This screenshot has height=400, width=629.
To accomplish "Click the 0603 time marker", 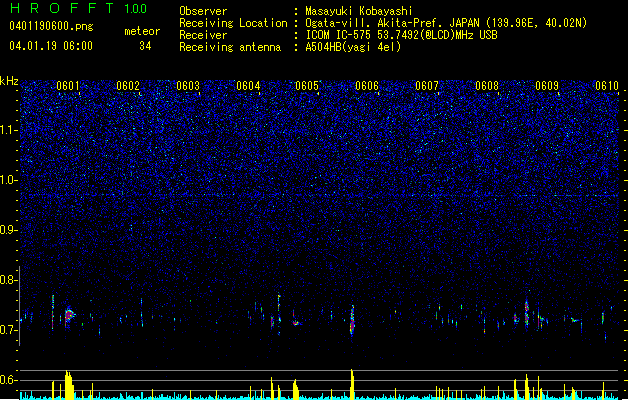I will (188, 86).
